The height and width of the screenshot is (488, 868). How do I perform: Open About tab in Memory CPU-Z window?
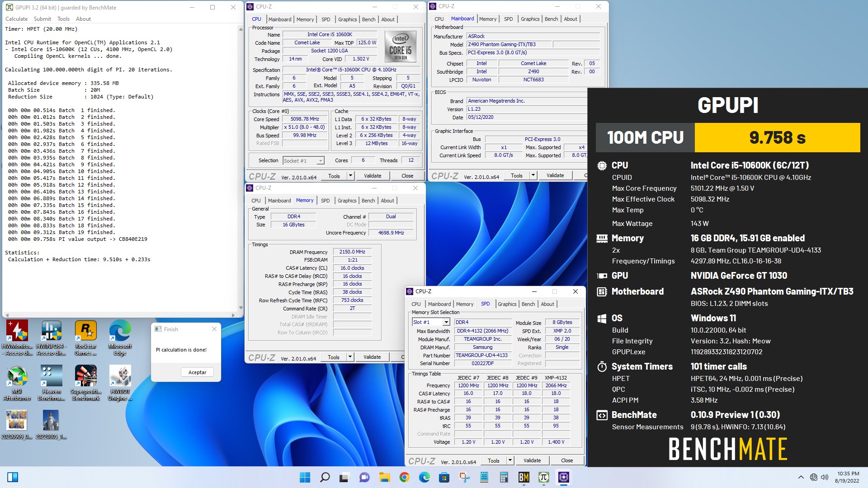(x=387, y=201)
